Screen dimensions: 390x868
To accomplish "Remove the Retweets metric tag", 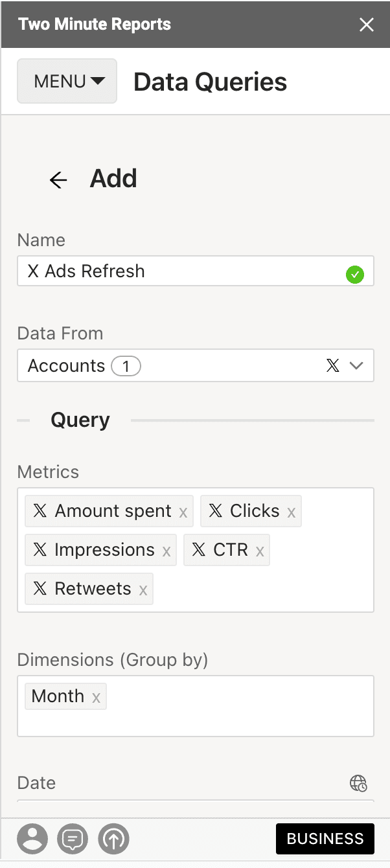I will point(143,590).
